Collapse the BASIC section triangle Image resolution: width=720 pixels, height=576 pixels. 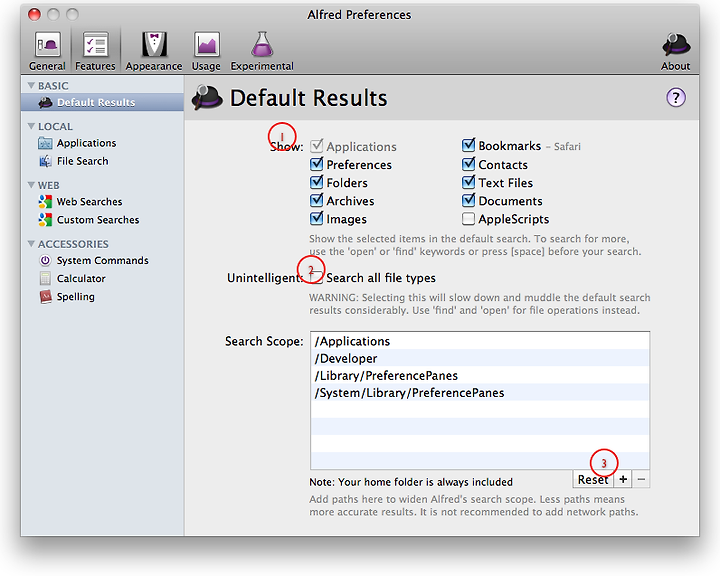click(x=31, y=85)
